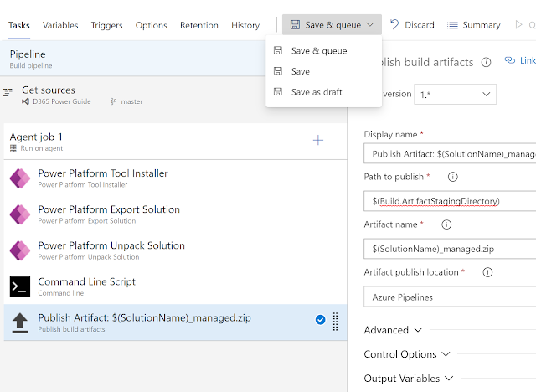Click the Artifact name info icon

tap(446, 224)
